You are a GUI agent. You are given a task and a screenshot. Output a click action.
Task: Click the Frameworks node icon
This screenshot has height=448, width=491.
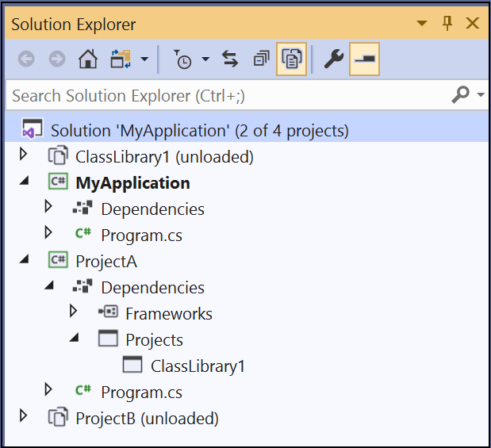(108, 312)
